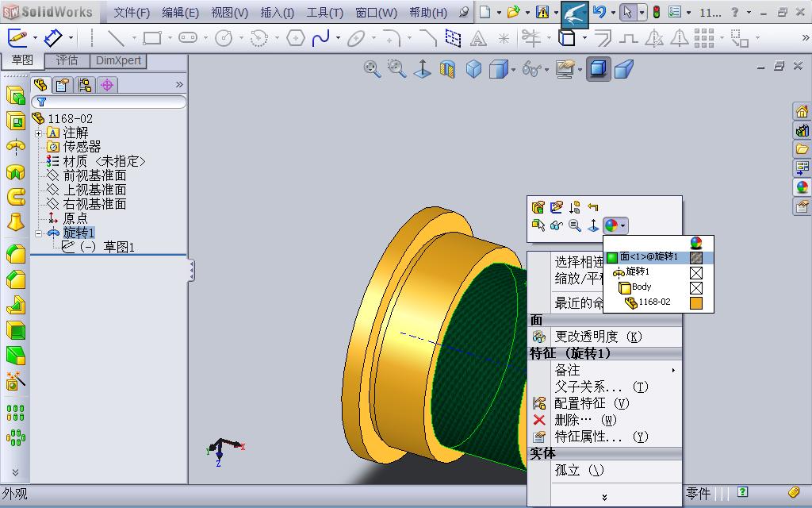Click the Linear Sketch Pattern tool
Viewport: 812px width, 508px height.
704,38
